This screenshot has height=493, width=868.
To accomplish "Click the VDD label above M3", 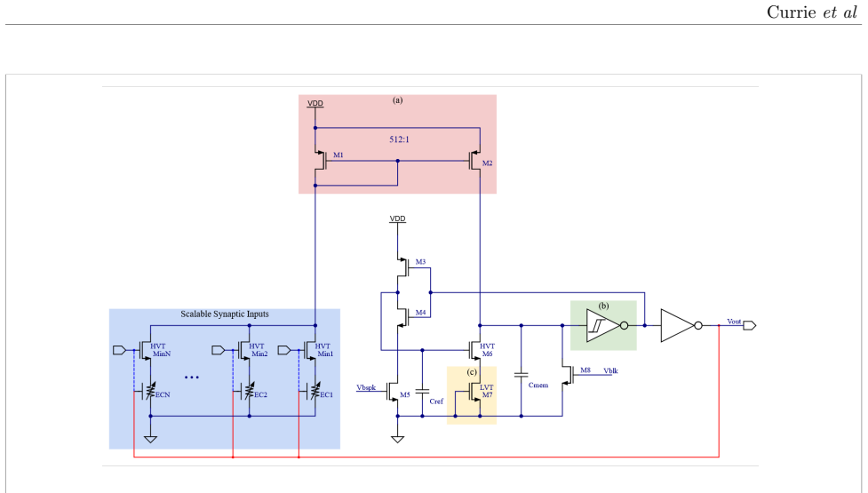I will point(397,219).
